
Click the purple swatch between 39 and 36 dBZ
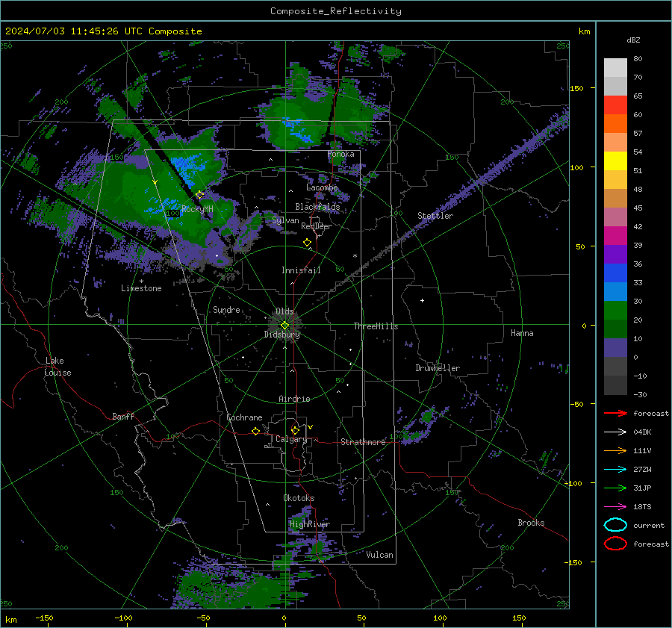(x=615, y=254)
